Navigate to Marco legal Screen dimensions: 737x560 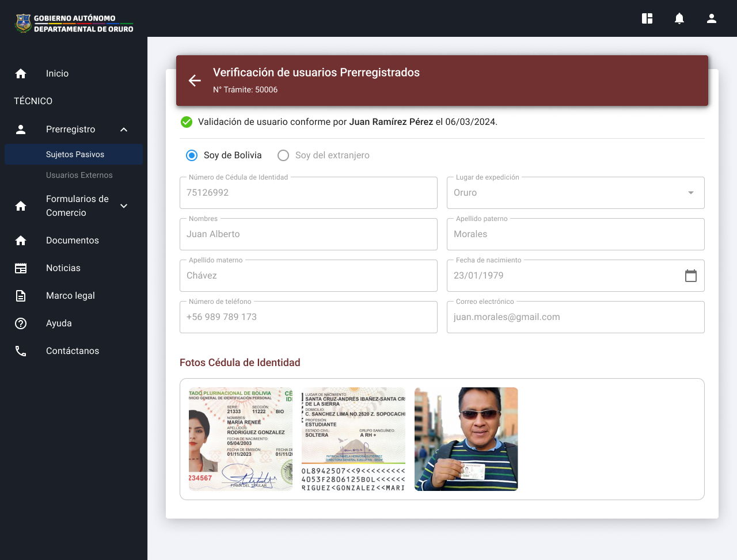coord(70,296)
